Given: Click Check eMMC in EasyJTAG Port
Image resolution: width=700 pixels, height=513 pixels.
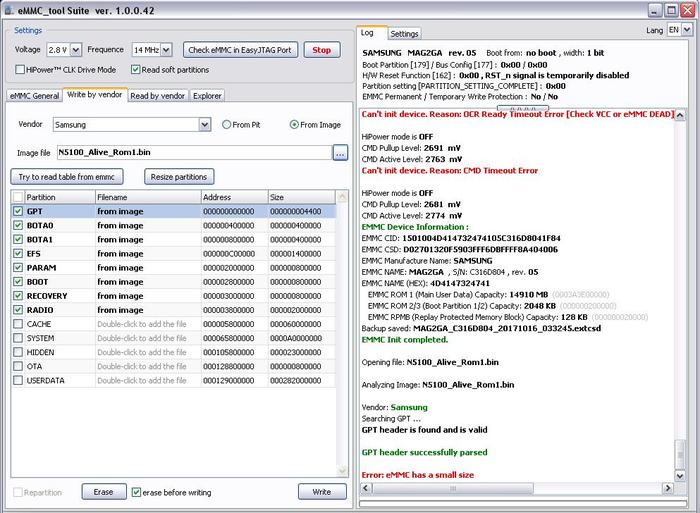Looking at the screenshot, I should tap(240, 49).
